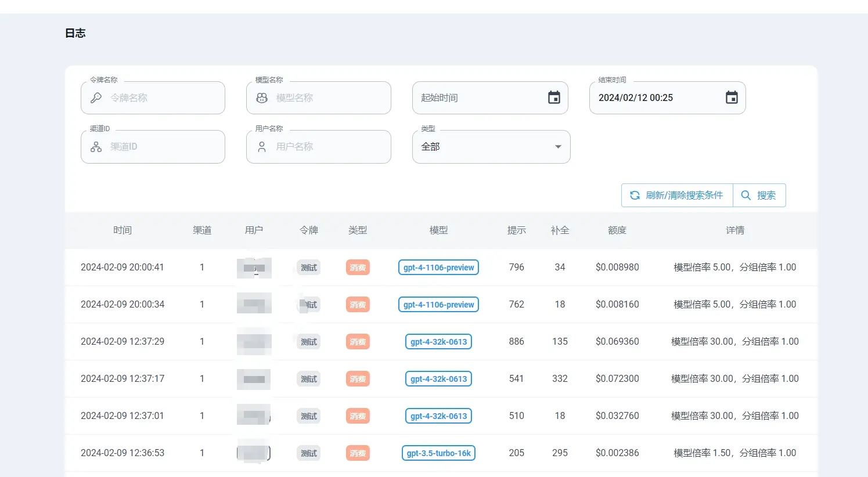This screenshot has width=868, height=477.
Task: Click the 日志 page heading
Action: point(75,33)
